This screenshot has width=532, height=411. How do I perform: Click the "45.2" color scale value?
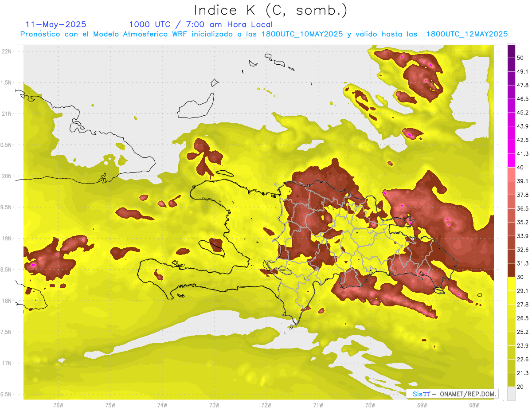523,113
